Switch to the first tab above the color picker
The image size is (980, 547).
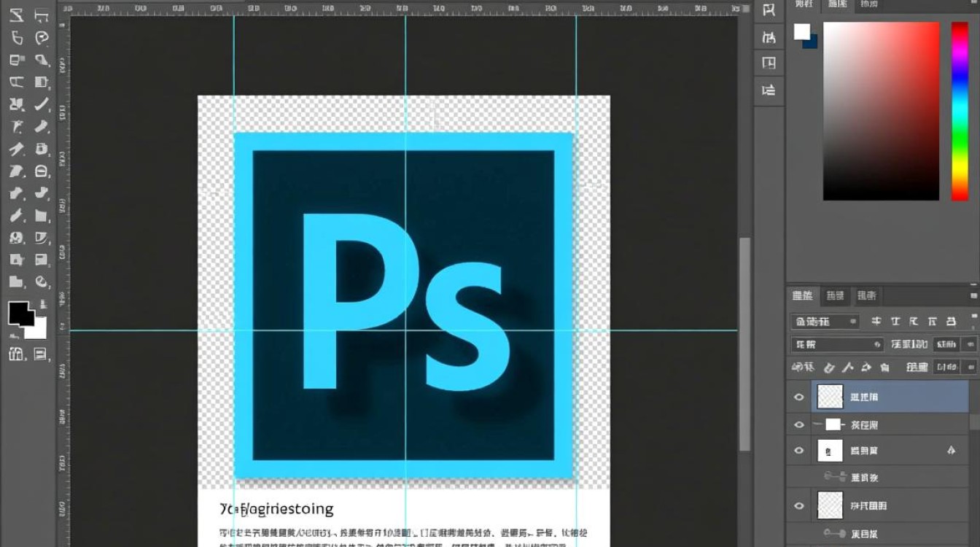(x=804, y=4)
